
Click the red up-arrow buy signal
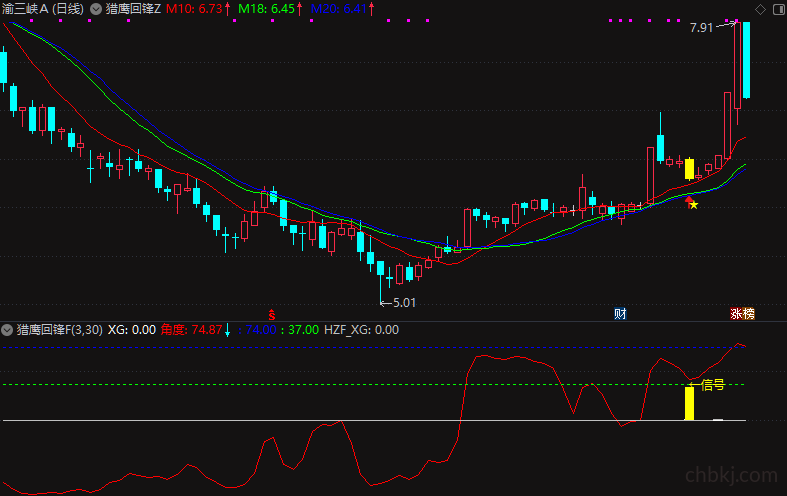pos(688,202)
